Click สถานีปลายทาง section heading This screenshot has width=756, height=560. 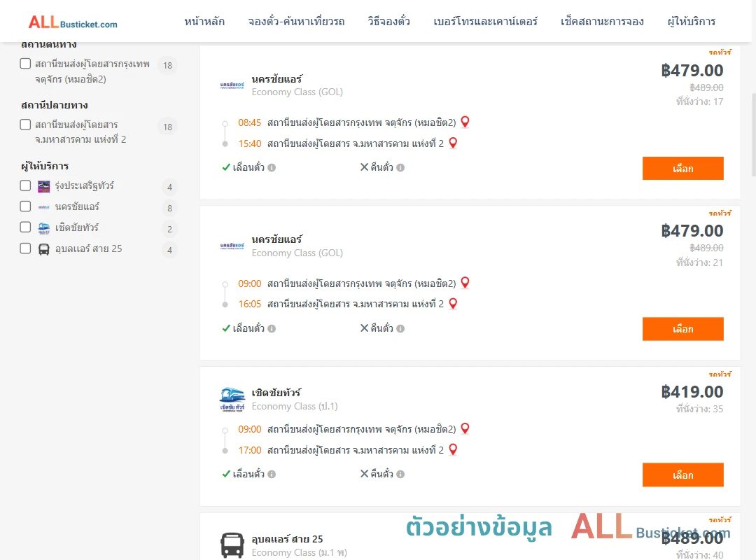(x=55, y=105)
